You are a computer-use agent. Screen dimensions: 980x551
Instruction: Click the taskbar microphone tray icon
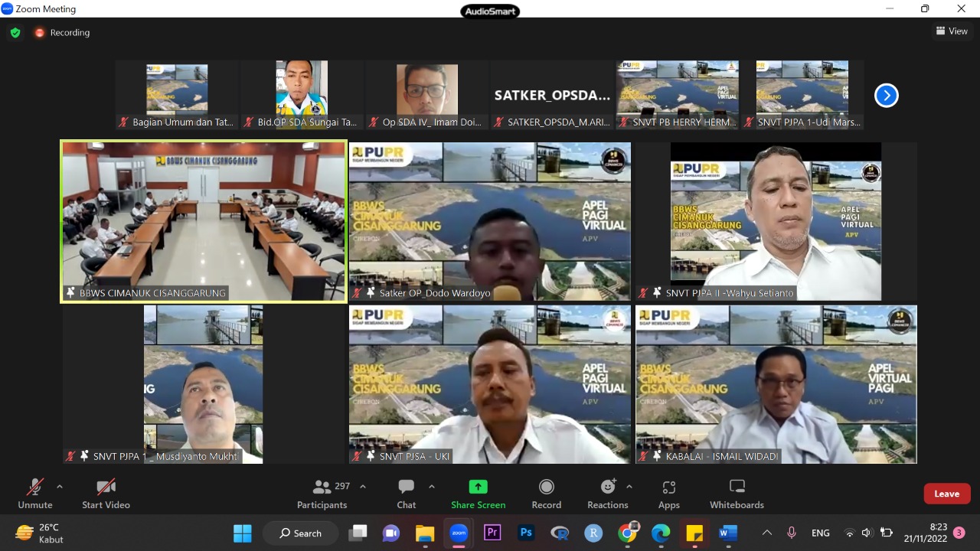(792, 533)
